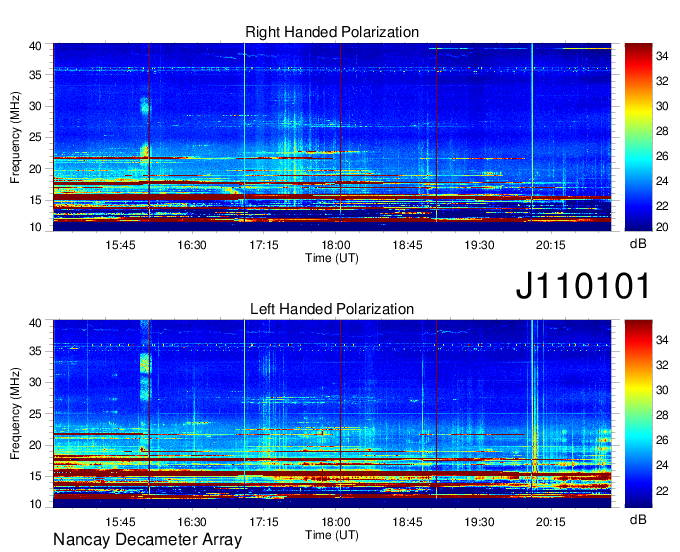Click the "24" value on Right Handed color bar
Image resolution: width=680 pixels, height=552 pixels.
click(x=662, y=181)
